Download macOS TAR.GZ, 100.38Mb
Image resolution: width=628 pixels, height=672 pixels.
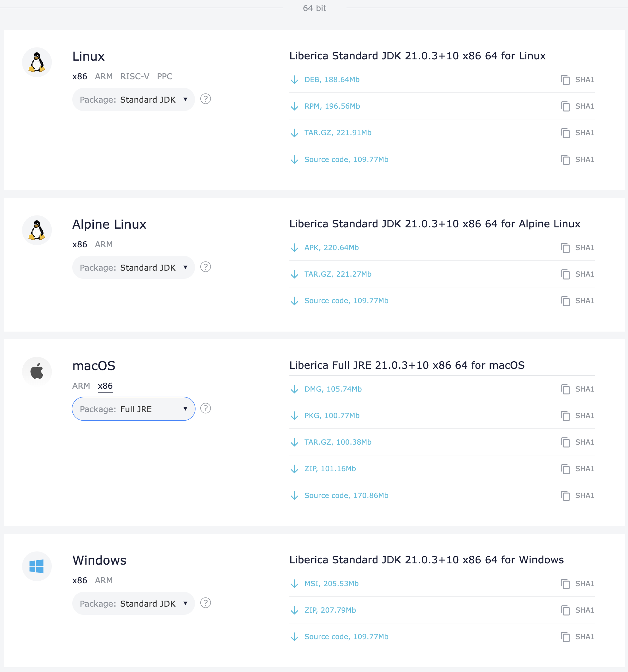tap(331, 442)
